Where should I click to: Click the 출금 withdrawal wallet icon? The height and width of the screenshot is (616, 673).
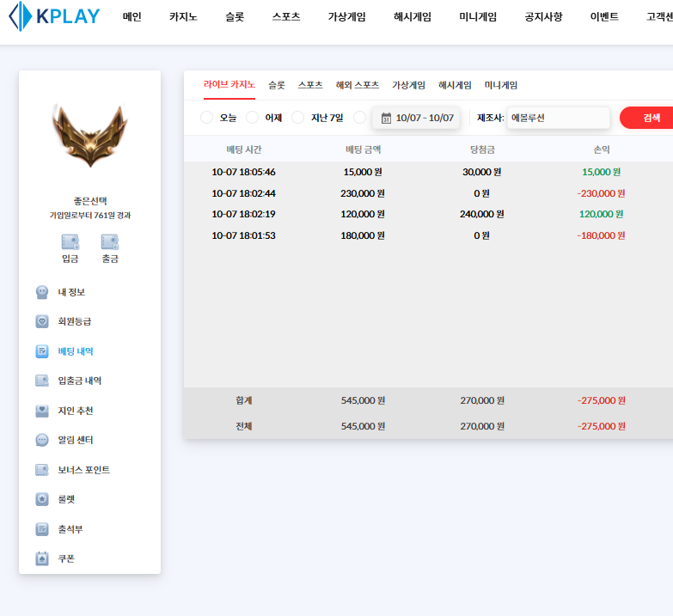click(x=109, y=242)
